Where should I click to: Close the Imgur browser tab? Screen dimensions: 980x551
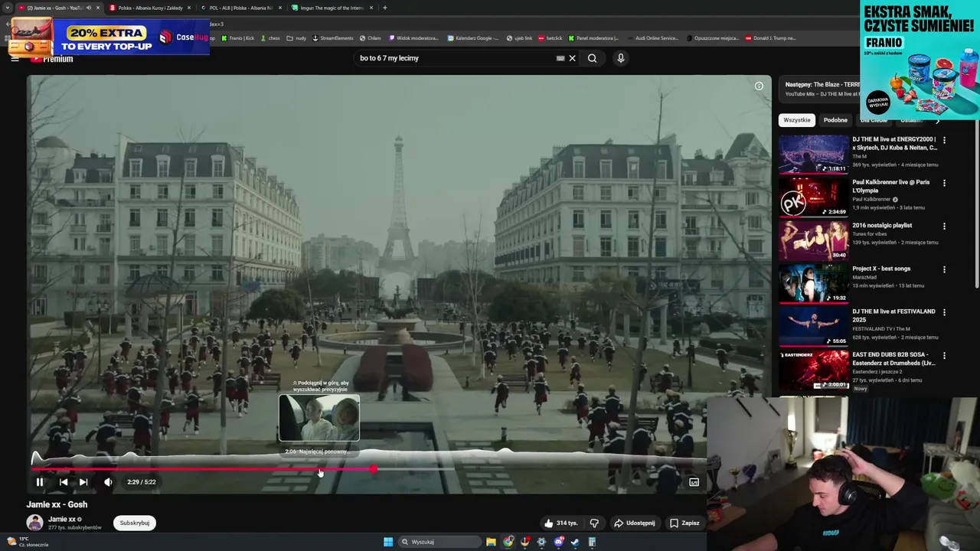coord(371,8)
